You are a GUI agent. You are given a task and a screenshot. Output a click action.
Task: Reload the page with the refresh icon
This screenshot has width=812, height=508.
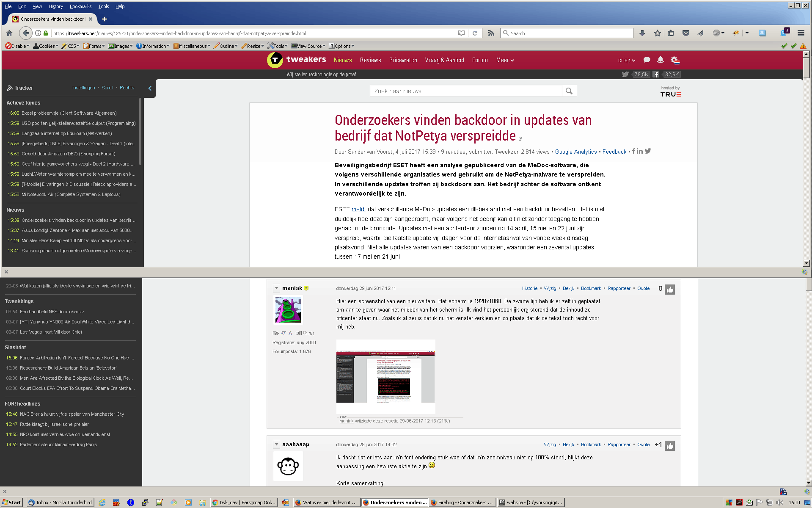475,33
